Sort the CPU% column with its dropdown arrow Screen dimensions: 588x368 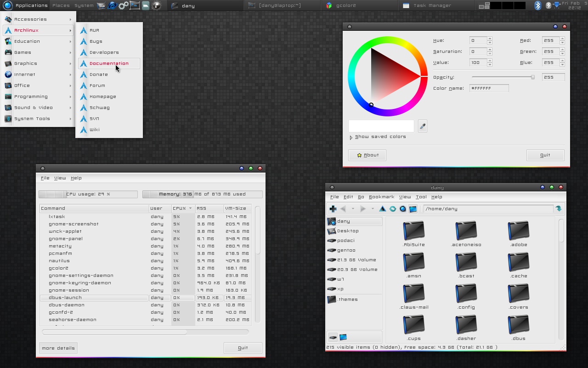click(x=191, y=208)
